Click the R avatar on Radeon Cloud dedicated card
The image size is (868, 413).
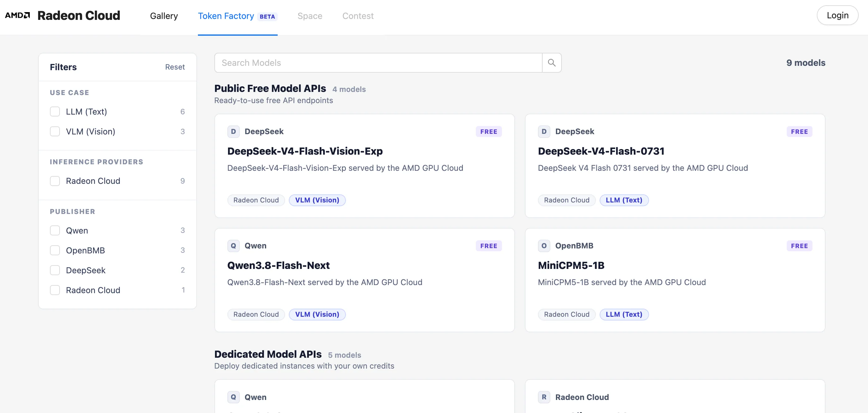[544, 397]
